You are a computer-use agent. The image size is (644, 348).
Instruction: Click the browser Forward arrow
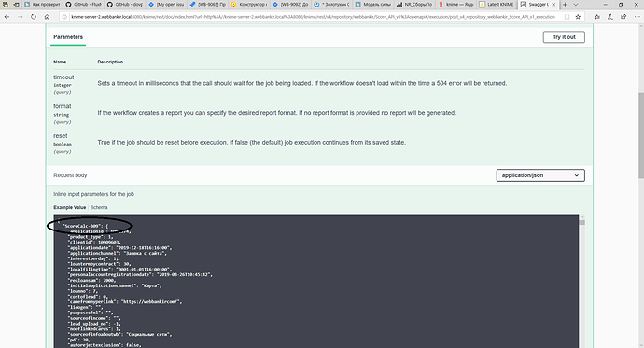point(21,17)
